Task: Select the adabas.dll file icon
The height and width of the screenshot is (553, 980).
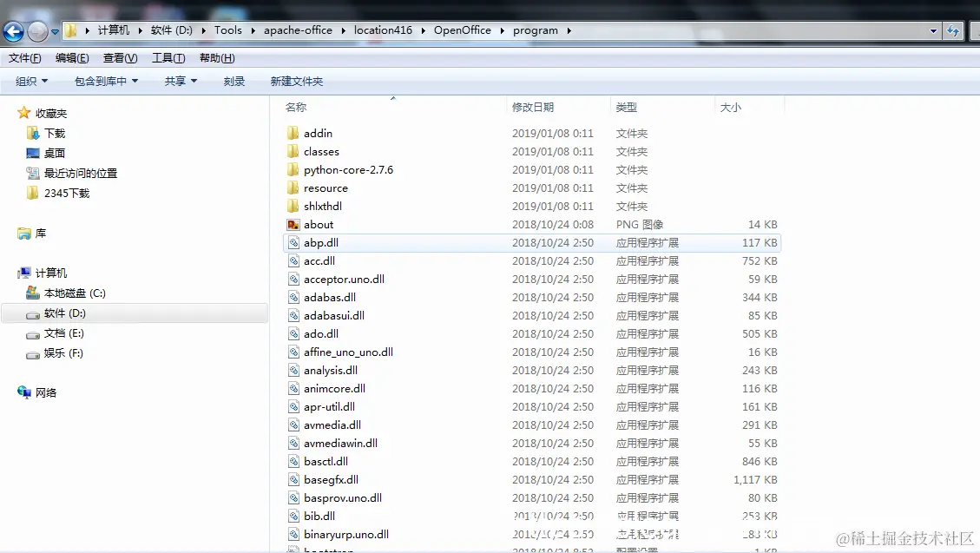Action: point(293,297)
